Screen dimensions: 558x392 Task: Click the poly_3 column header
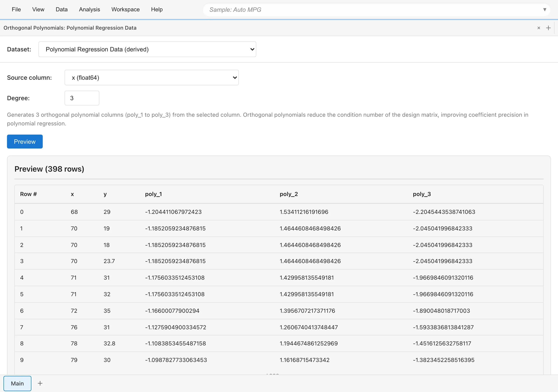[x=422, y=194]
